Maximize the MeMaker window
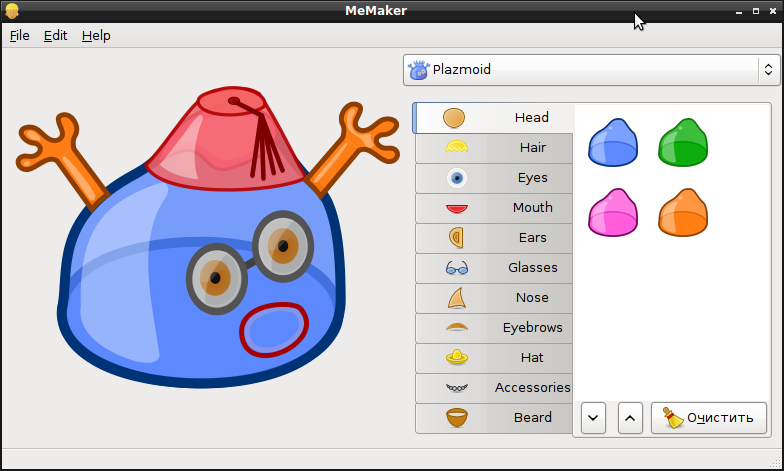 (x=756, y=11)
